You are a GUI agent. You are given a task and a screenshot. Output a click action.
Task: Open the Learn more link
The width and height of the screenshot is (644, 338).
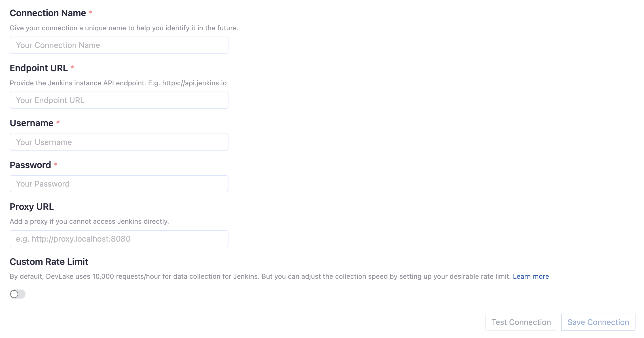531,276
